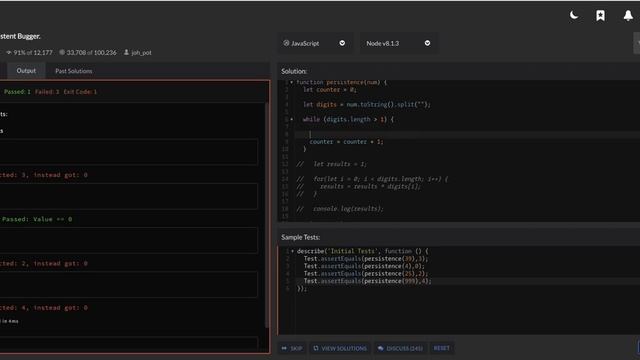This screenshot has width=640, height=360.
Task: Switch to the Past Solutions tab
Action: (x=73, y=71)
